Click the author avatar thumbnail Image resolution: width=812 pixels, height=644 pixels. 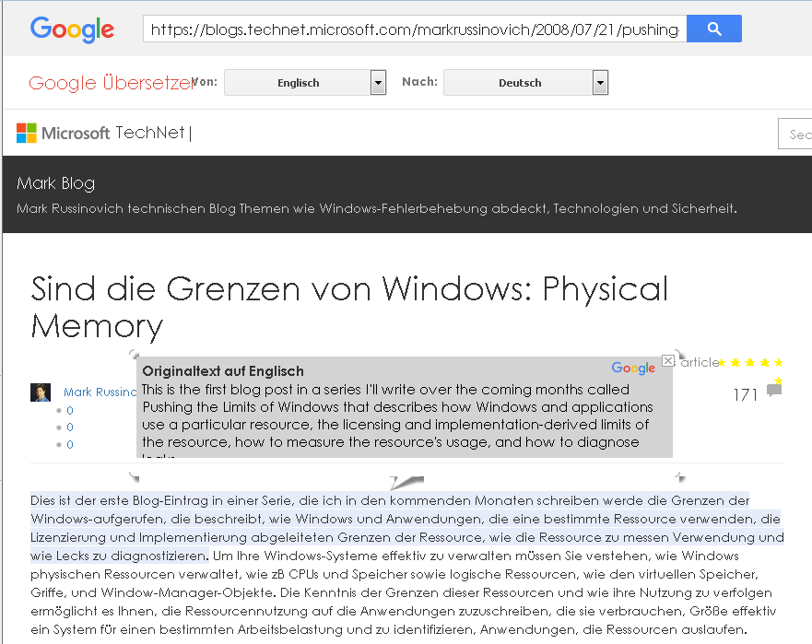coord(41,392)
